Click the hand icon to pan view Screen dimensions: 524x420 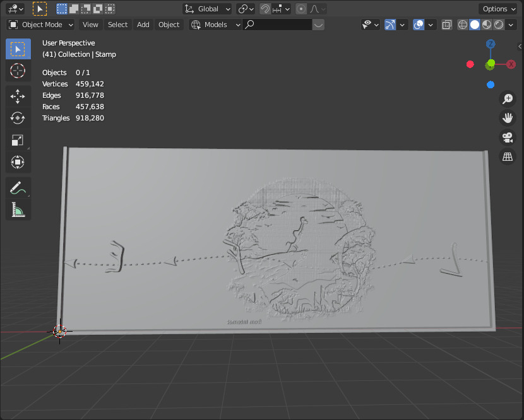coord(508,118)
